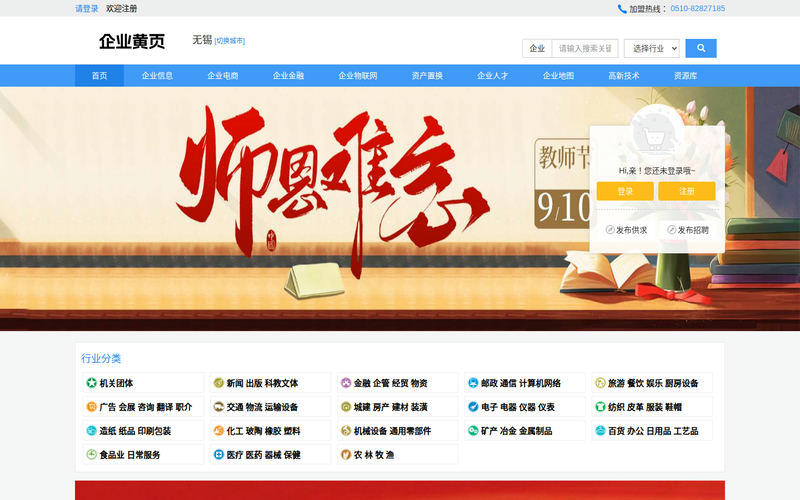Click the icon beside 旅游 餐饮 娱乐 厨房设备
The width and height of the screenshot is (800, 500).
(x=600, y=383)
